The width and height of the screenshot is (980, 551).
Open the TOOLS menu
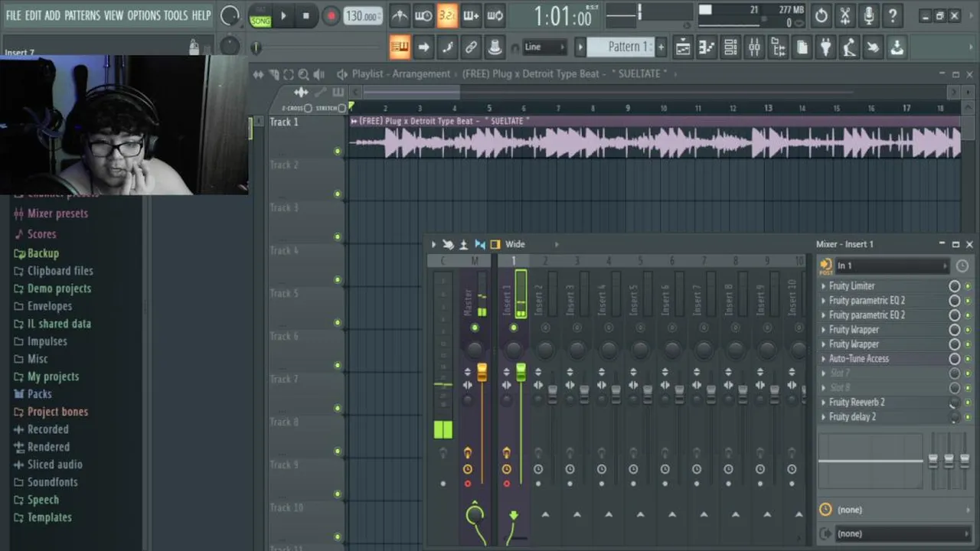point(175,15)
